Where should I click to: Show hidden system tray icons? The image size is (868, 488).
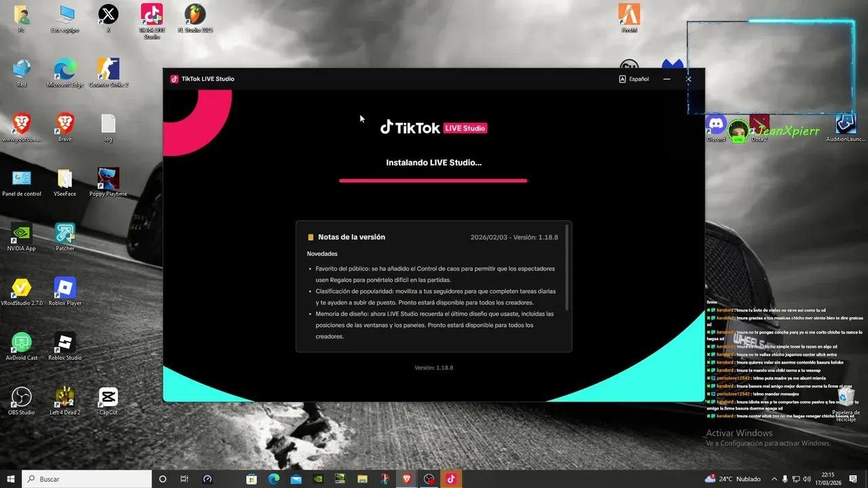coord(774,479)
